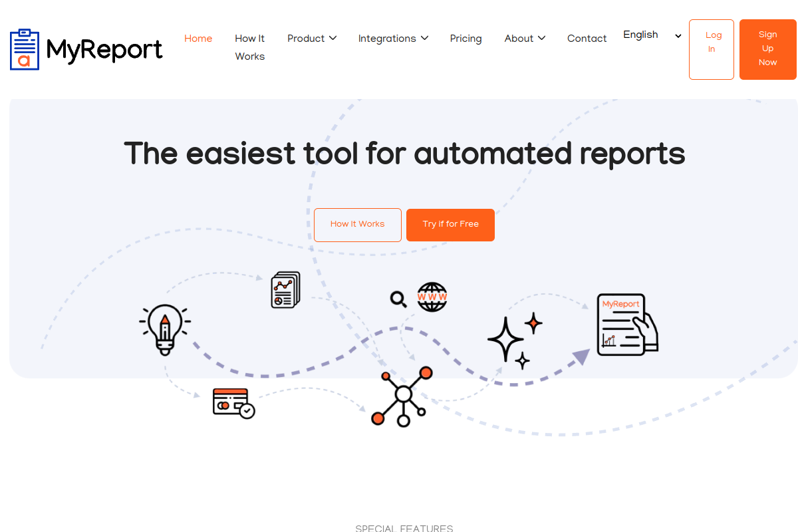This screenshot has width=798, height=532.
Task: Expand the Product dropdown menu
Action: click(x=312, y=39)
